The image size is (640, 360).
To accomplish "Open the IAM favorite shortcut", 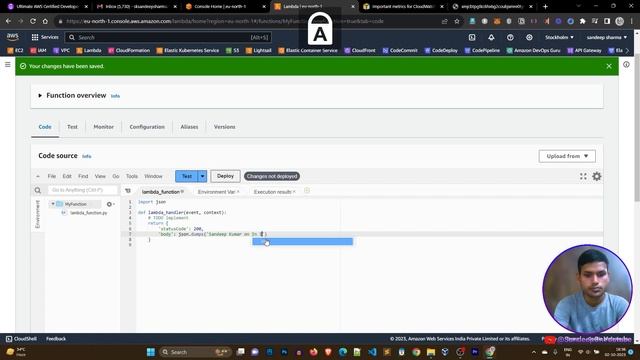I will coord(38,51).
